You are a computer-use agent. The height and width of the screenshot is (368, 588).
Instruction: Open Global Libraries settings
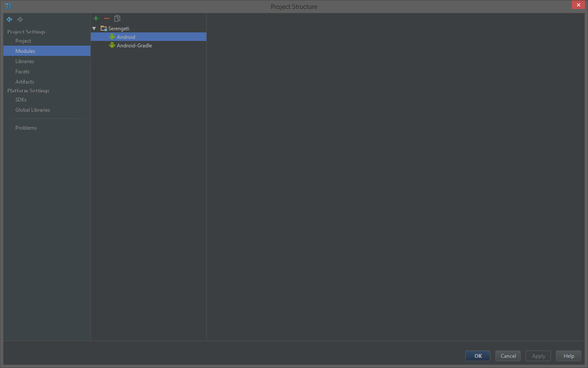tap(47, 110)
